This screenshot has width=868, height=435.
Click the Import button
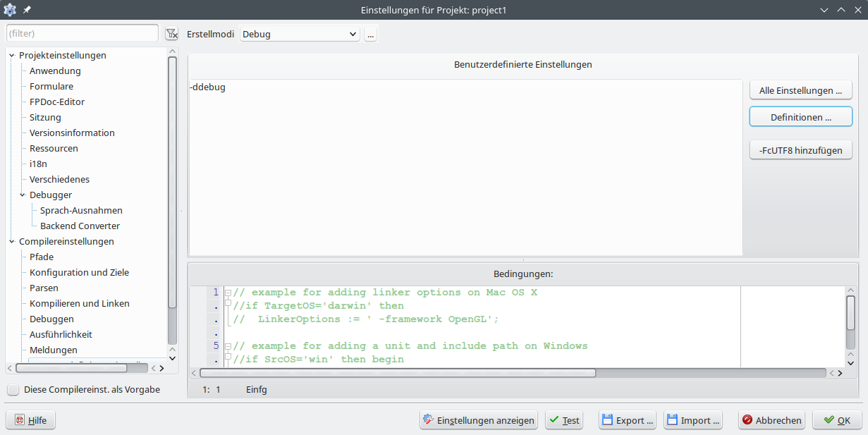pos(694,420)
